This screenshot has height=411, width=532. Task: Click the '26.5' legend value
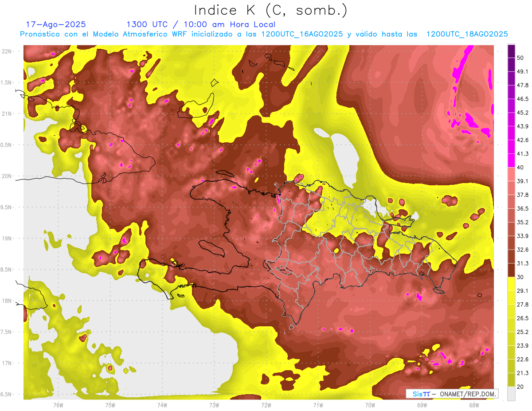coord(523,318)
